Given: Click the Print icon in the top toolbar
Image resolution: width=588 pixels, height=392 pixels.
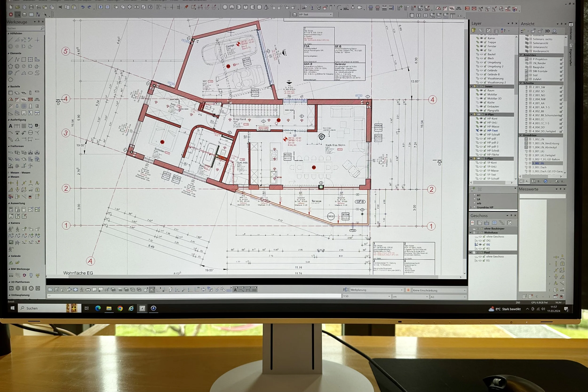Looking at the screenshot, I should coord(31,7).
